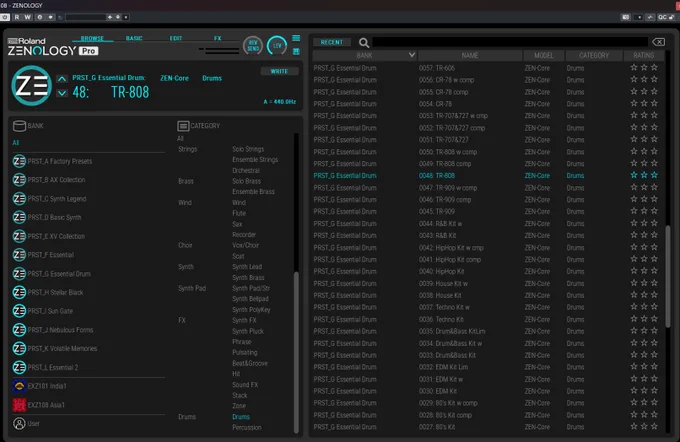The height and width of the screenshot is (442, 680).
Task: Select PRST_C Synth Legend bank icon
Action: point(19,199)
